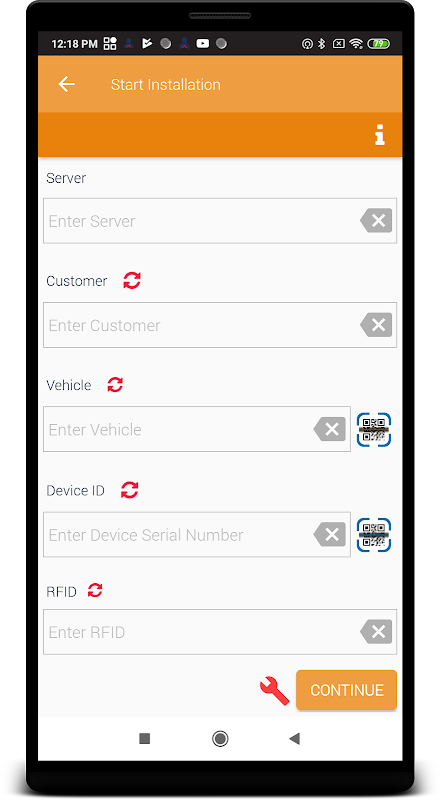Clear the Customer field

[376, 325]
